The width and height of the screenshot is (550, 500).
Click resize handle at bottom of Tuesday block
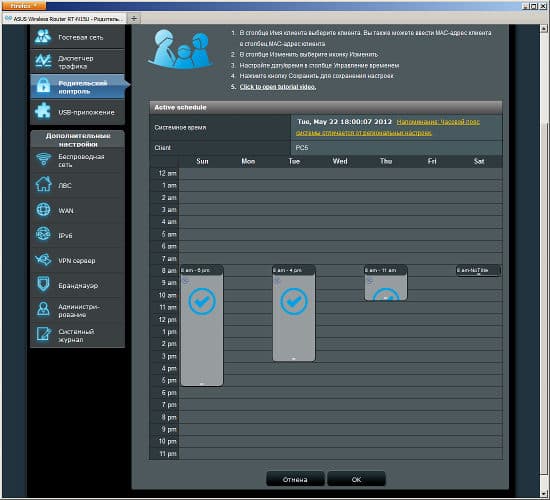[x=294, y=359]
